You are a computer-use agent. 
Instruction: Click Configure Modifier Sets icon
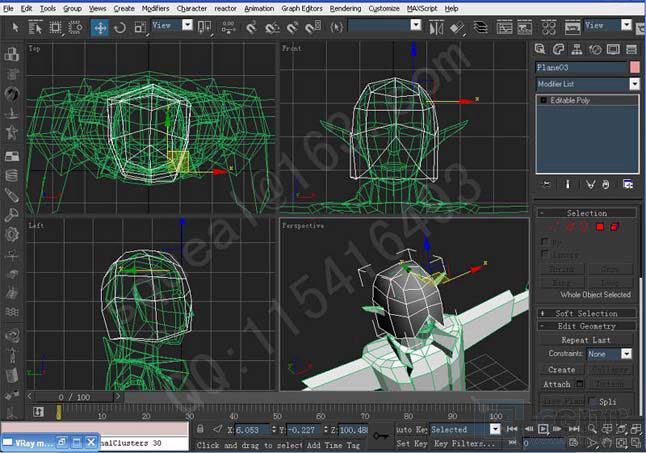click(627, 184)
